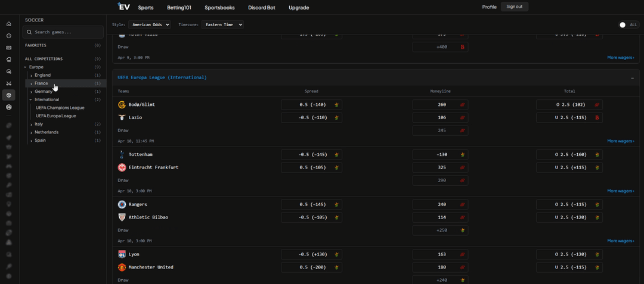Click the Lyon team logo
This screenshot has height=284, width=644.
click(x=122, y=254)
